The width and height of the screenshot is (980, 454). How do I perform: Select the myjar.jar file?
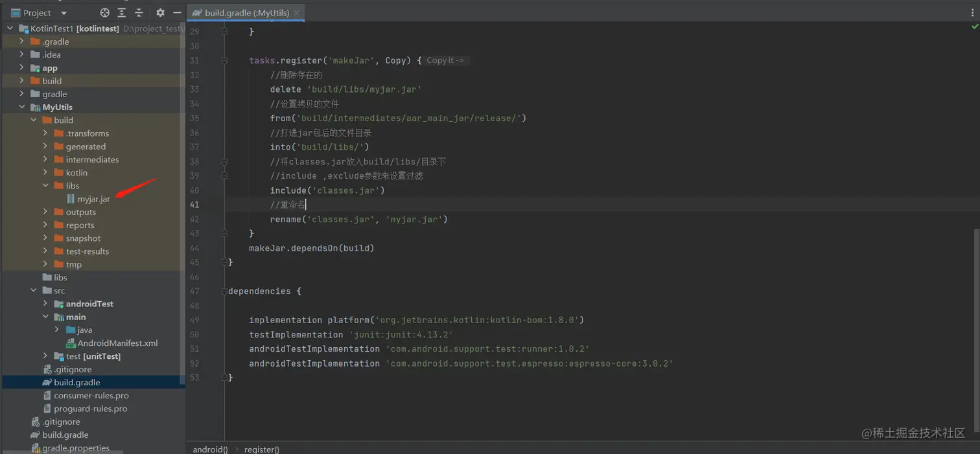(94, 199)
